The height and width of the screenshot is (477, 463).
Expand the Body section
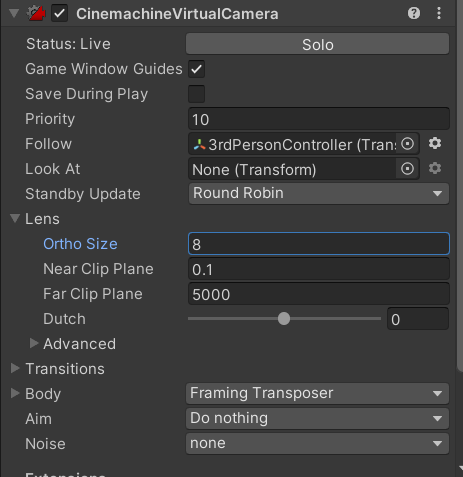point(15,393)
